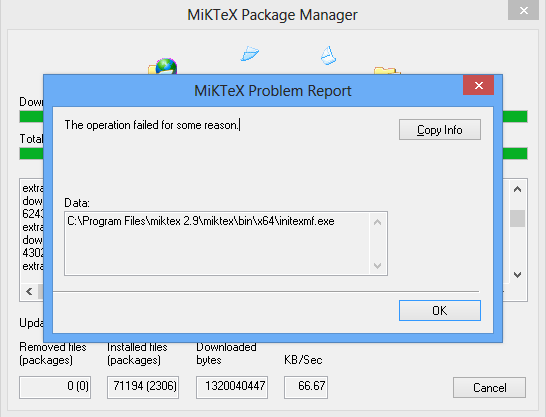Click the MiKTeX Package Manager title text
Viewport: 546px width, 417px height.
click(x=272, y=15)
